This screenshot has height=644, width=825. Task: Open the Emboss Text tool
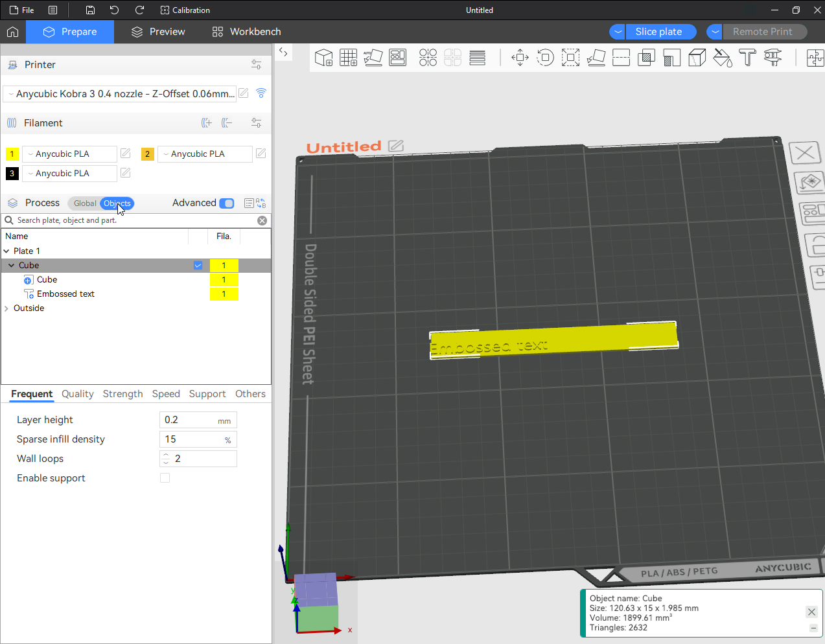(x=747, y=58)
